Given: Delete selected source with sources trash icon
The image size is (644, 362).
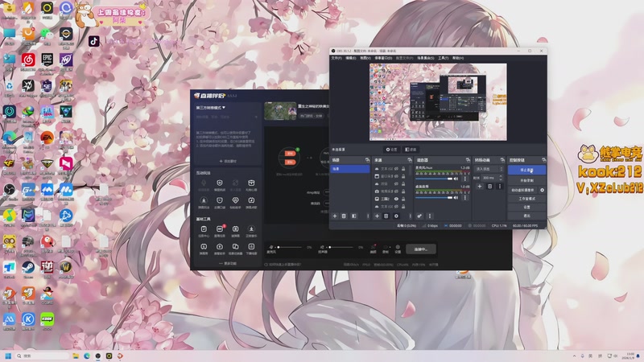Looking at the screenshot, I should tap(386, 216).
